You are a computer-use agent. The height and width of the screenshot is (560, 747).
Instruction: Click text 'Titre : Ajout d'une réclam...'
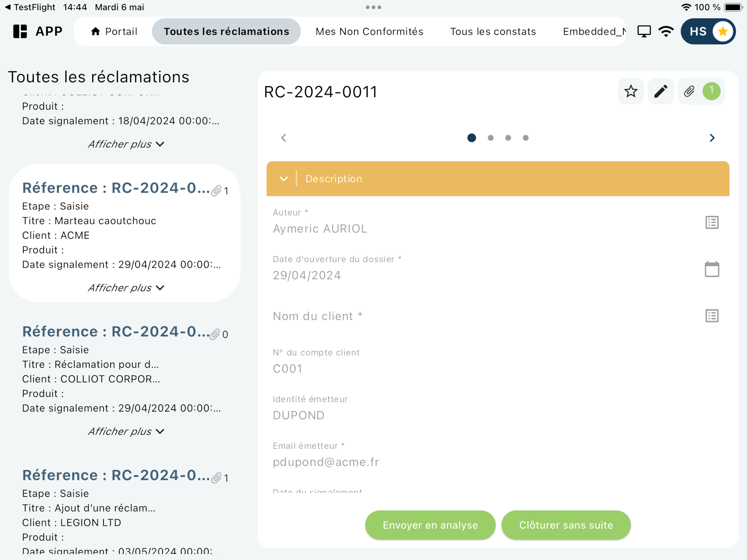[89, 508]
